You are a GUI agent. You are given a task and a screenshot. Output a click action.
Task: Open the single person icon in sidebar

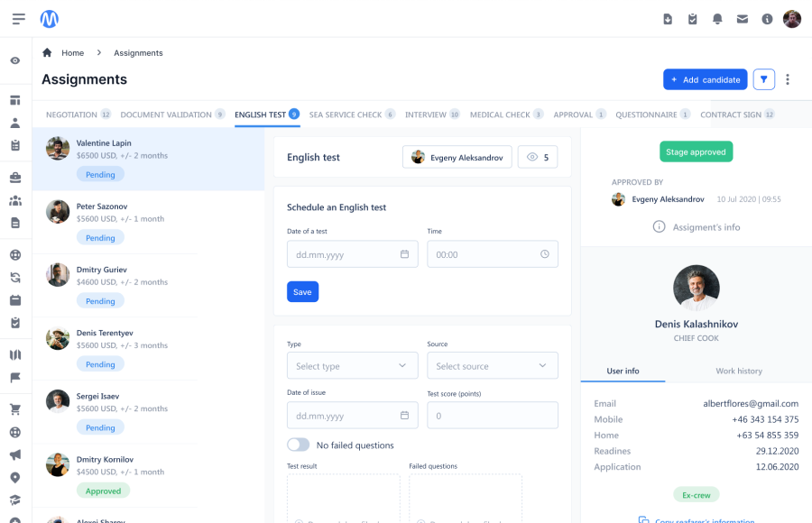coord(15,123)
